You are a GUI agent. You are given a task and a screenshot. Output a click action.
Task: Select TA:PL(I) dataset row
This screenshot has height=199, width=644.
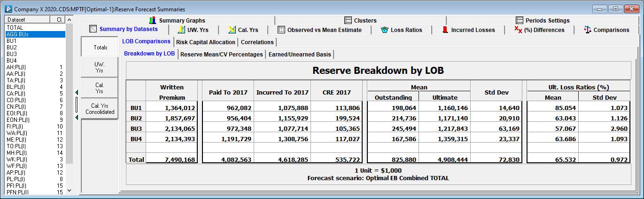tap(35, 80)
